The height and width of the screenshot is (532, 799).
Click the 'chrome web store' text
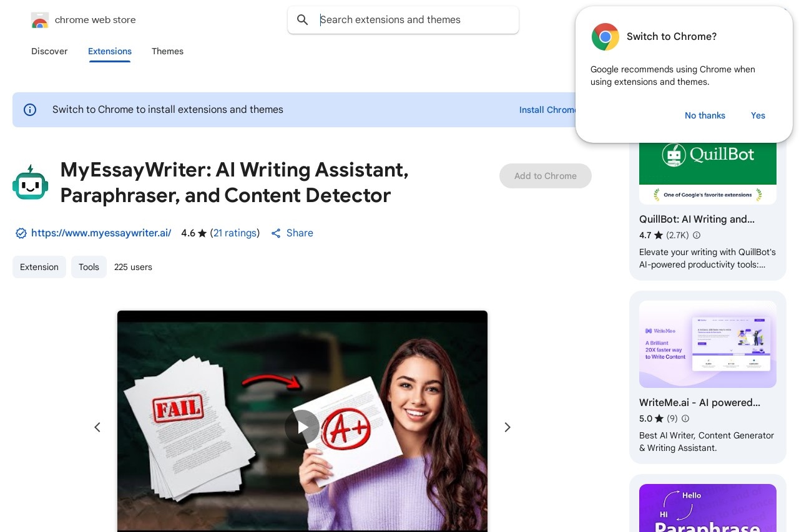[96, 20]
